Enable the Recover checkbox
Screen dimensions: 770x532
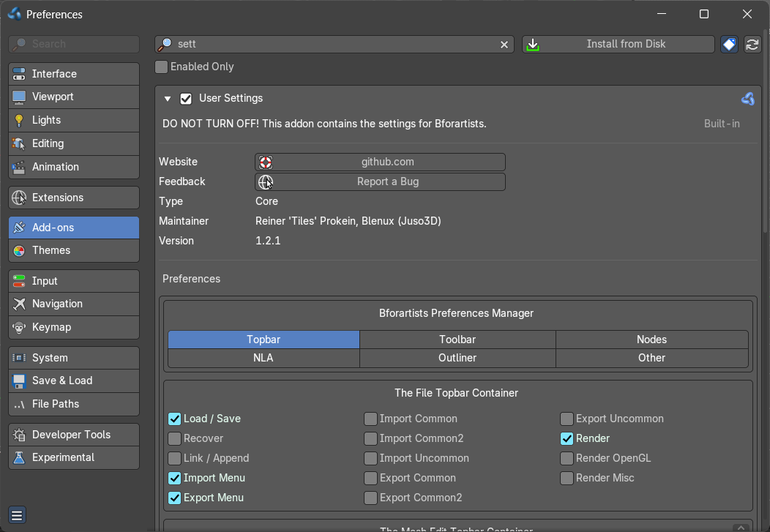point(174,438)
